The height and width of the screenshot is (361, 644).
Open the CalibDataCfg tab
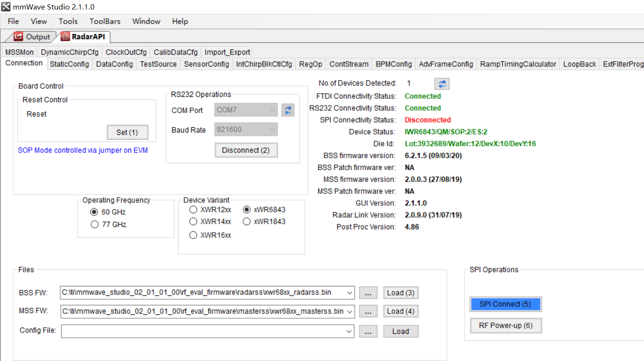(175, 52)
